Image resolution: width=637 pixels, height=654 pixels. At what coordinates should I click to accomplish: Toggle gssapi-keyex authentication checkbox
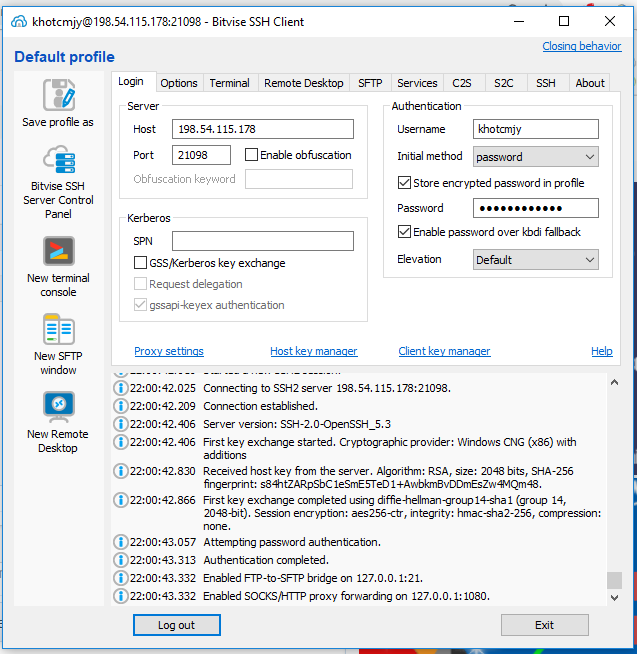[140, 305]
